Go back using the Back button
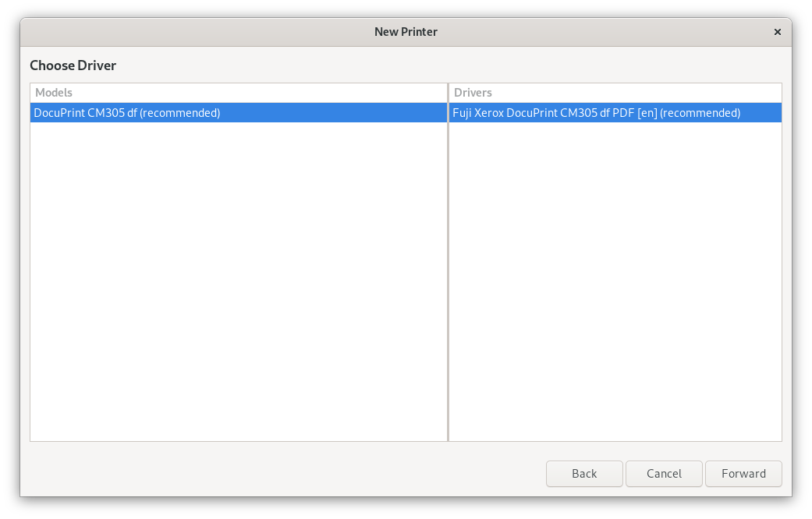 click(584, 474)
